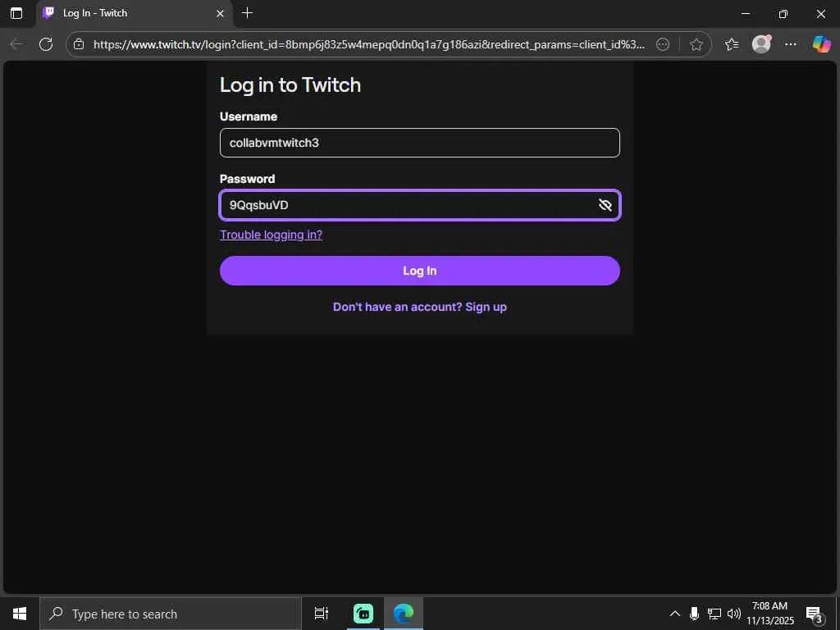Open the Trouble logging in link

tap(271, 235)
